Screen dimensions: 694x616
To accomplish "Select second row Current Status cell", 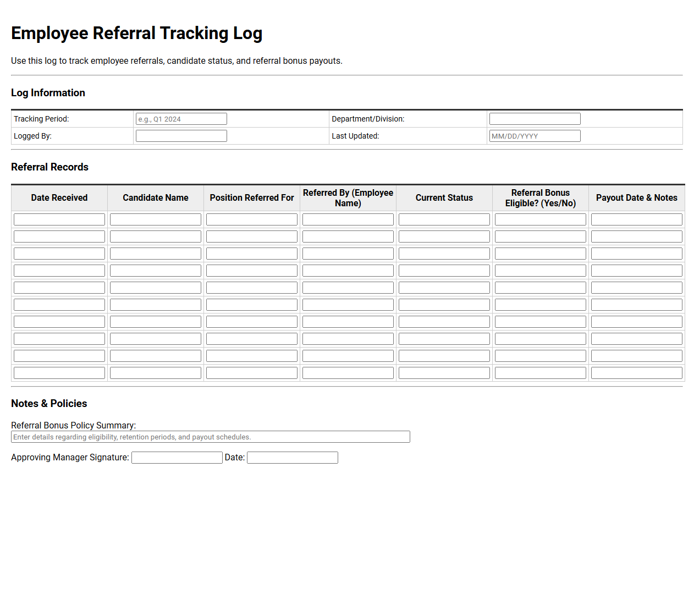I will (444, 237).
